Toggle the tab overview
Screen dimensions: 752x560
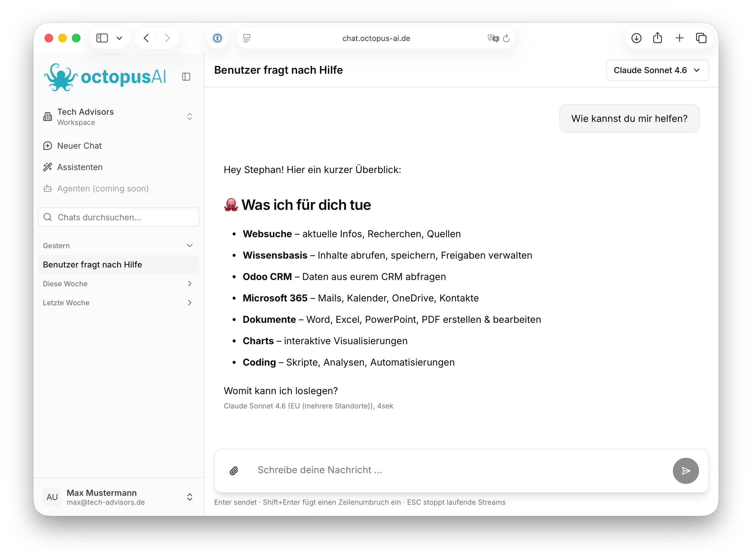pyautogui.click(x=701, y=38)
